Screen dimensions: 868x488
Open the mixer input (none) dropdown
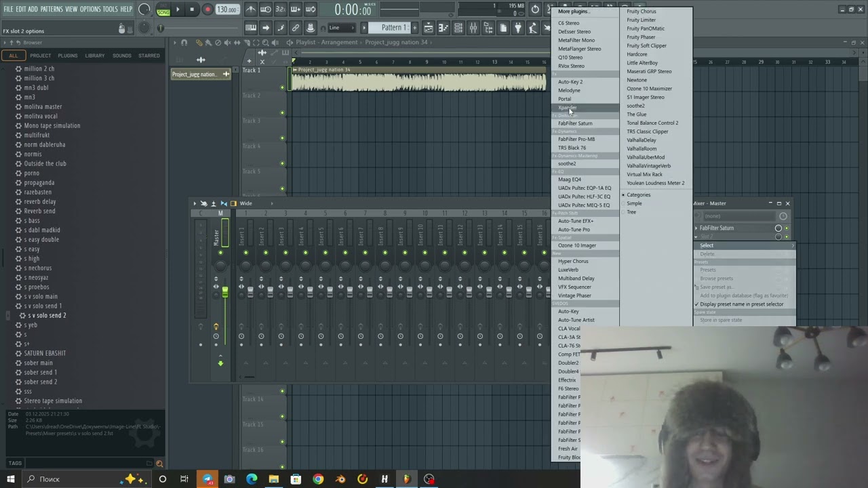738,216
